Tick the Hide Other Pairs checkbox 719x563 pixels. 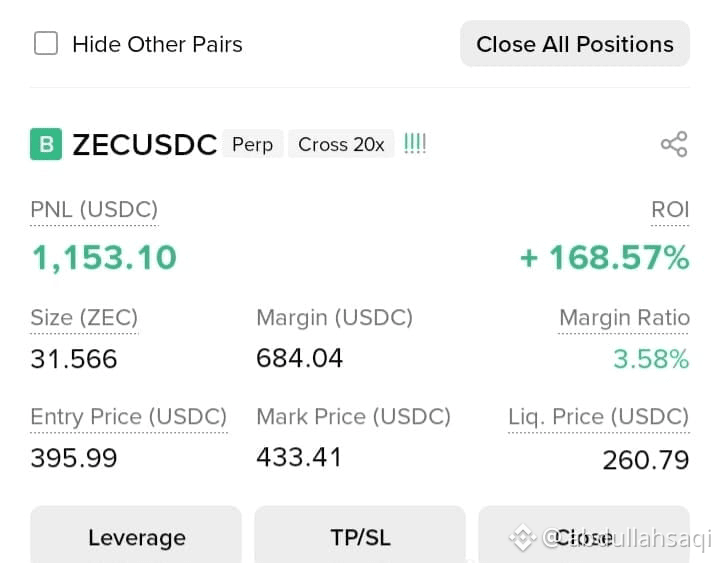pos(46,44)
